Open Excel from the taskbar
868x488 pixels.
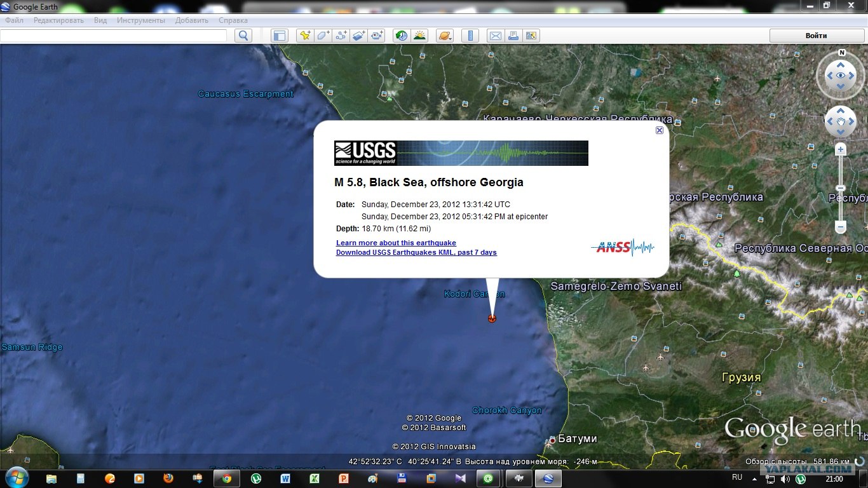coord(315,478)
